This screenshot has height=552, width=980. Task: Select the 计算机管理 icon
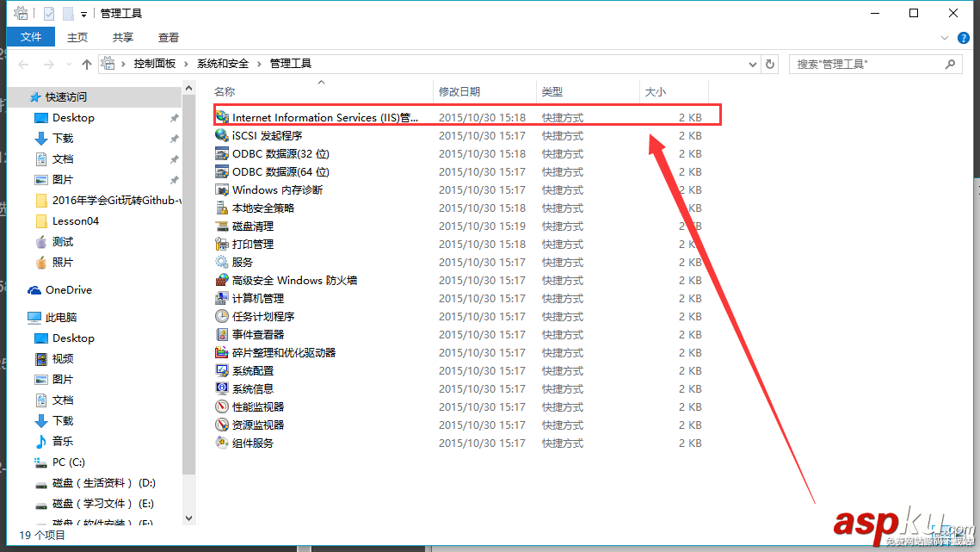222,299
